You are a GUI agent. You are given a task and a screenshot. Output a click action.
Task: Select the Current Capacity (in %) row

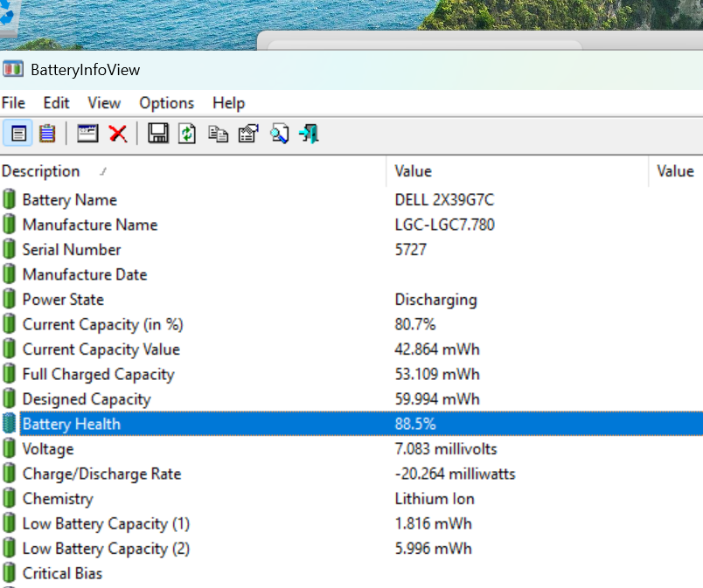pos(351,324)
